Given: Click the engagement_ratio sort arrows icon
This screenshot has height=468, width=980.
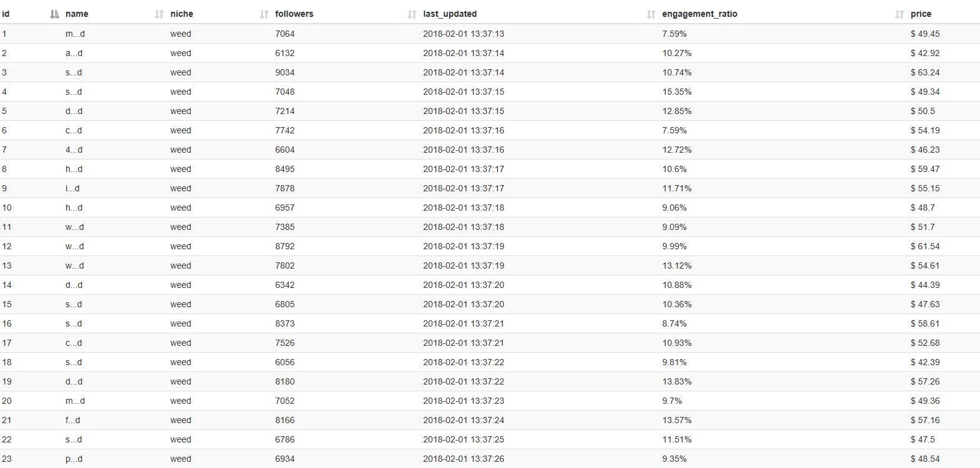Looking at the screenshot, I should 899,14.
